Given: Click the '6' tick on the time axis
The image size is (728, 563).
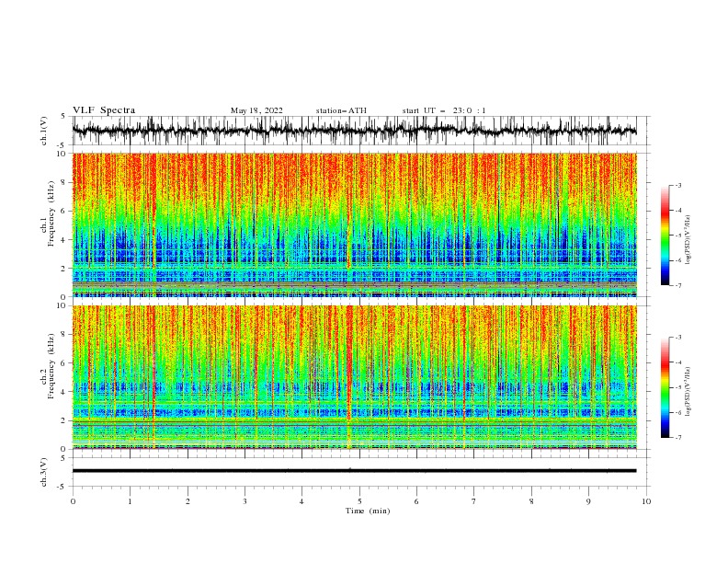Looking at the screenshot, I should 416,501.
